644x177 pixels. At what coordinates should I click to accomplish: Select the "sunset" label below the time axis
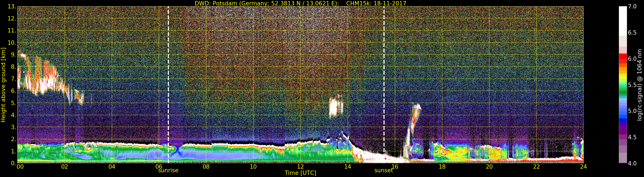[384, 171]
